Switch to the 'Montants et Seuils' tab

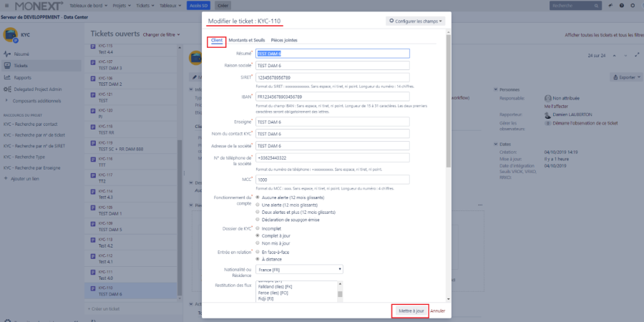(x=247, y=40)
